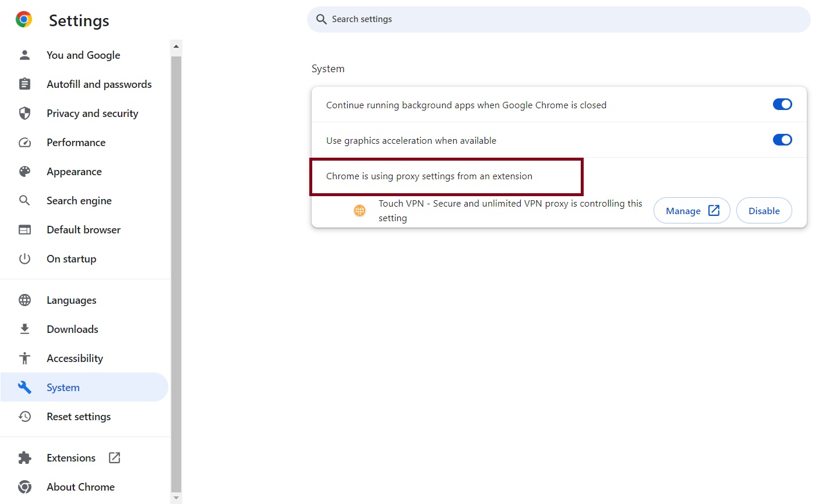Click the sidebar scrollbar down arrow
The height and width of the screenshot is (504, 826).
pos(177,498)
